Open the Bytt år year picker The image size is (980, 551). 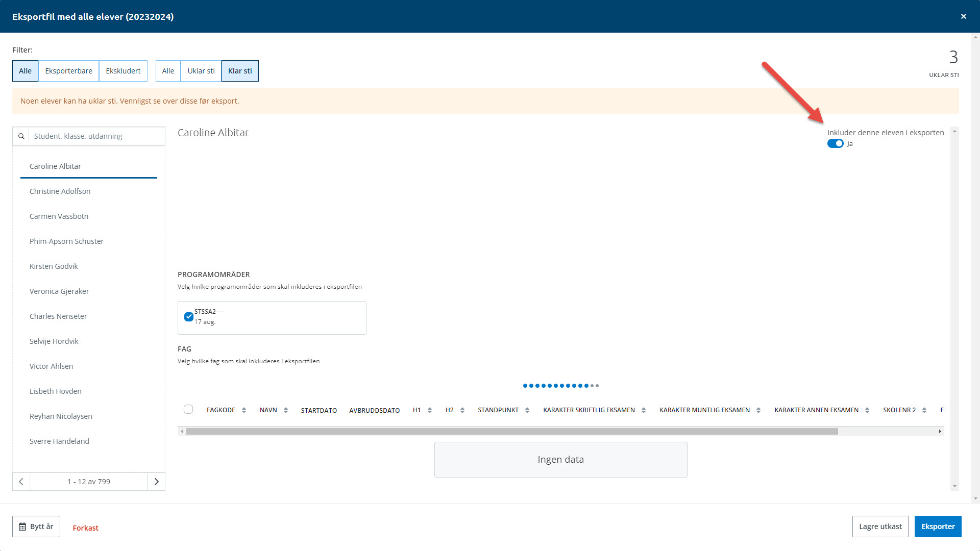coord(36,527)
